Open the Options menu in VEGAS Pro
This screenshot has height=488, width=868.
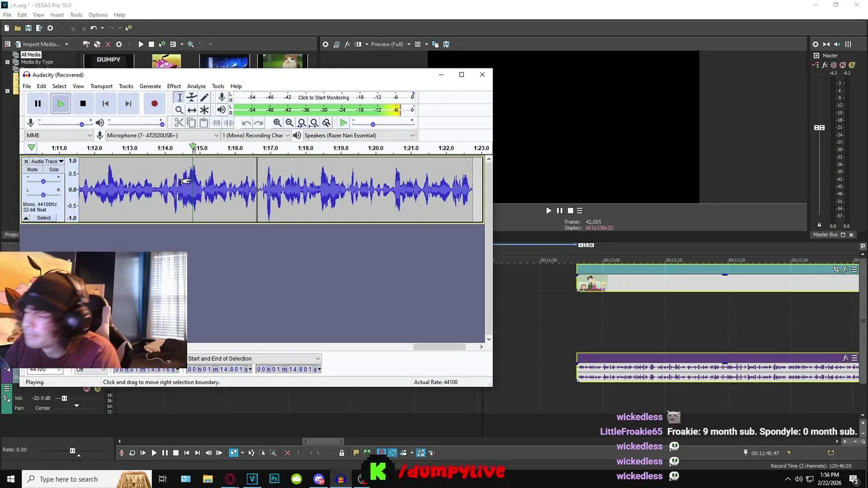click(x=98, y=15)
